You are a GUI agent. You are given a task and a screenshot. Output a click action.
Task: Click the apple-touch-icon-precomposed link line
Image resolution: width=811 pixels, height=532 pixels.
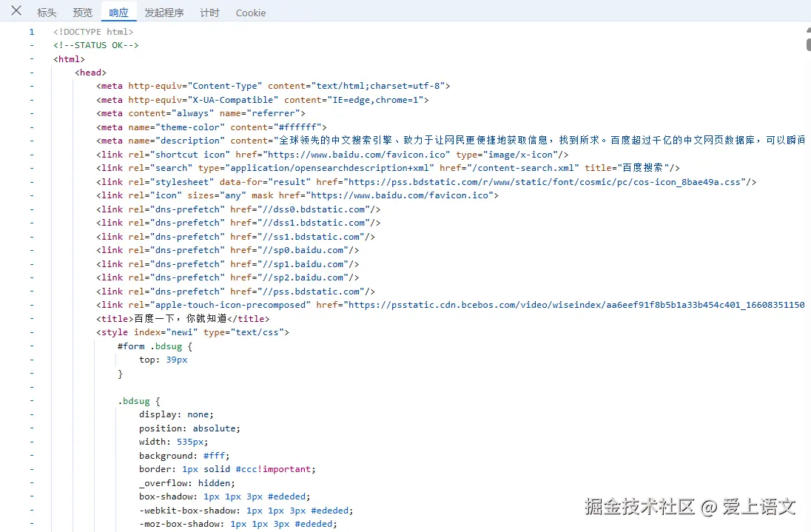[451, 305]
